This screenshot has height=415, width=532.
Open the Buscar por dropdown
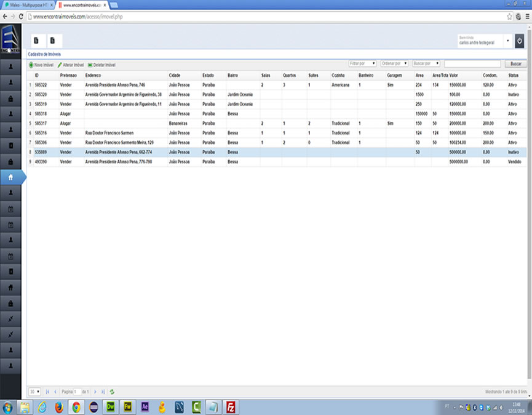coord(426,63)
